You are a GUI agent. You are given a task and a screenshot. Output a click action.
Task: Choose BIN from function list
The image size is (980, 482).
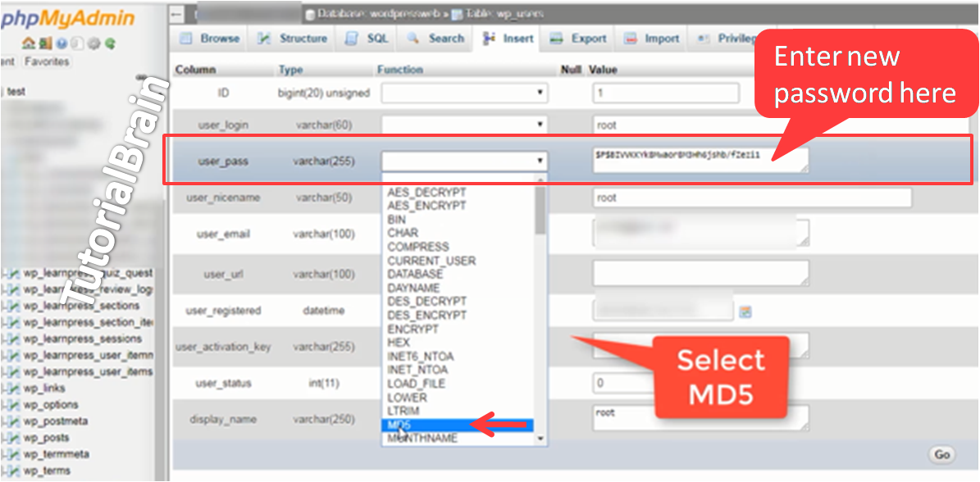[458, 220]
